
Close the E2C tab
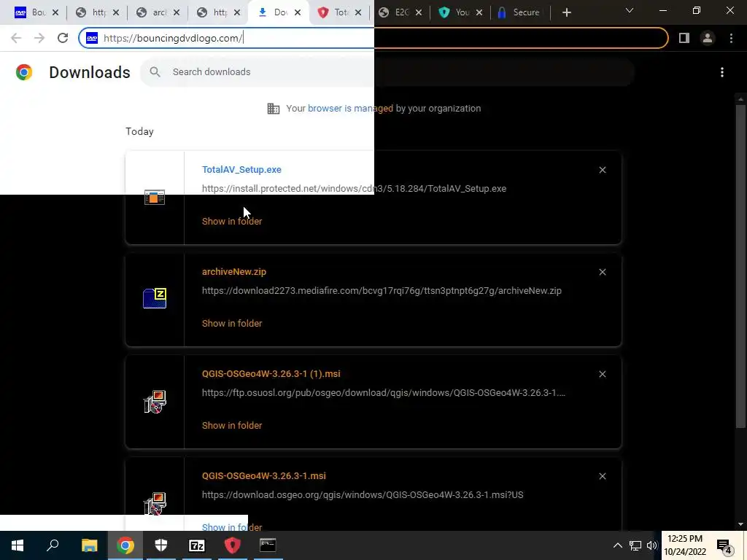coord(419,13)
